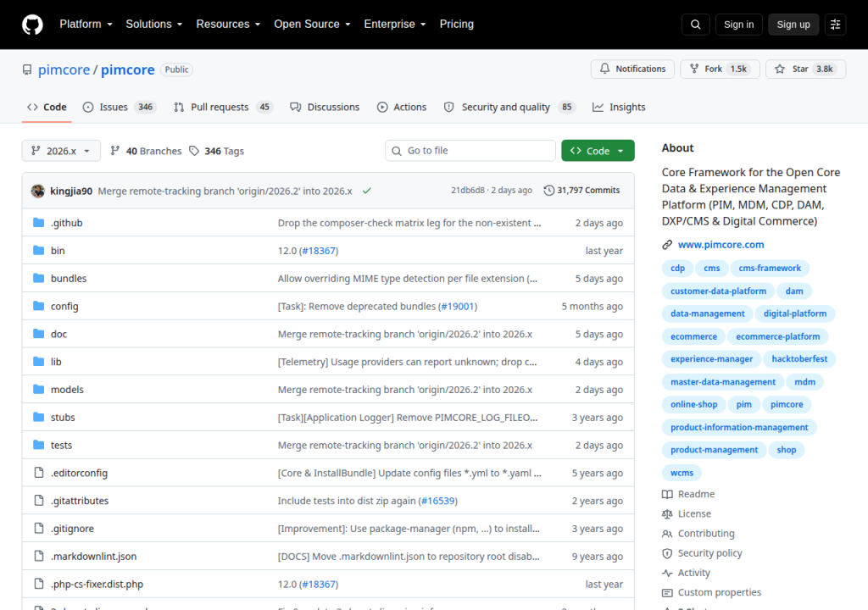Viewport: 868px width, 610px height.
Task: Open pull request #16539 link
Action: click(x=437, y=501)
